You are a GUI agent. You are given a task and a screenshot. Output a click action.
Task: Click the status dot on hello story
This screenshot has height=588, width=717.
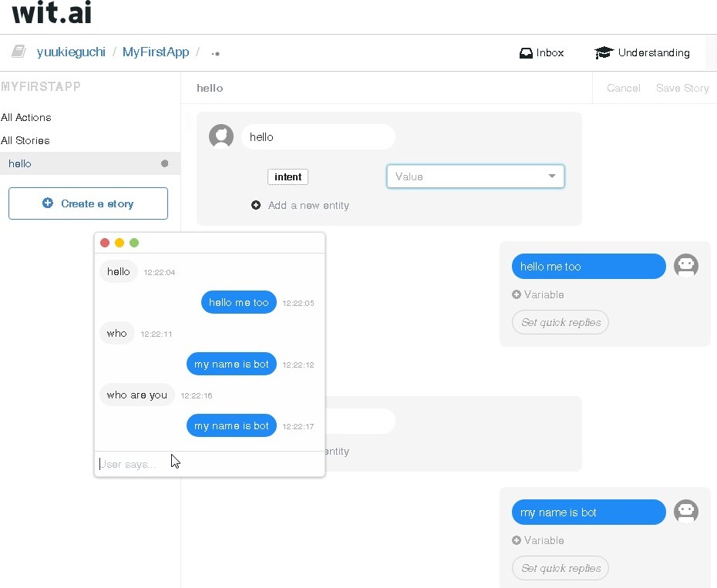(164, 163)
